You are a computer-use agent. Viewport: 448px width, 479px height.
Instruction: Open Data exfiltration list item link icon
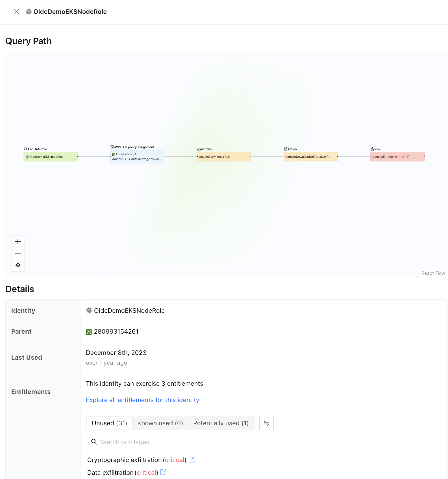[164, 472]
